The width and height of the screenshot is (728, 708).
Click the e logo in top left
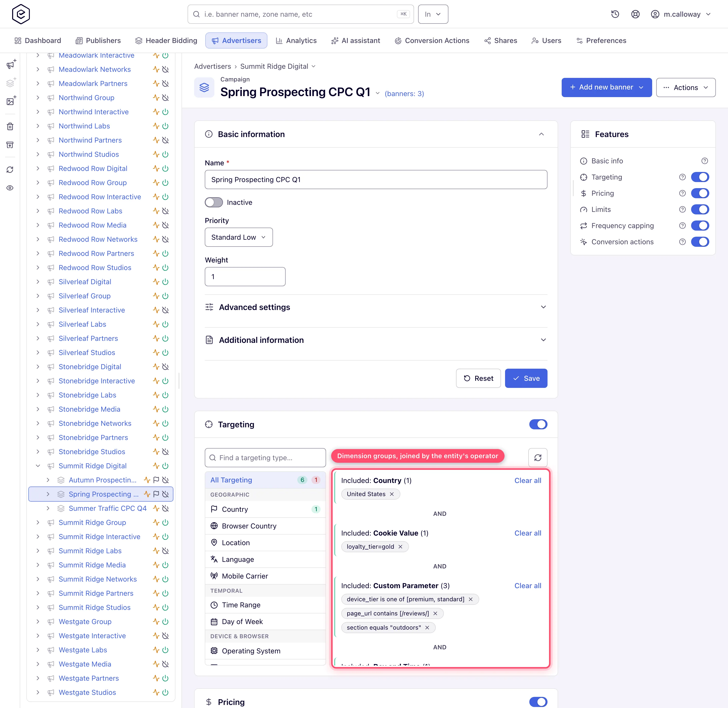(21, 14)
